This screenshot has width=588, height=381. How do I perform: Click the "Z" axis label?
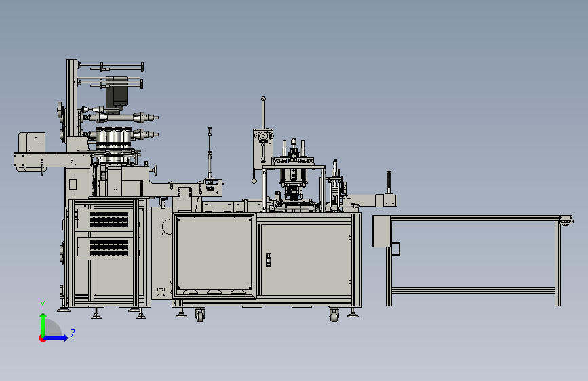pos(73,334)
